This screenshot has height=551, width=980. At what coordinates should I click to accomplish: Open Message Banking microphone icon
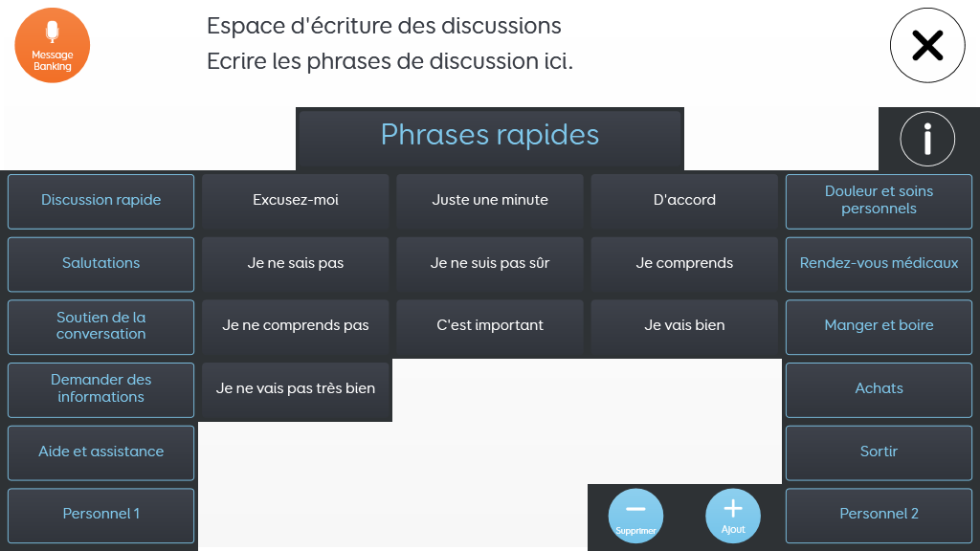(53, 45)
